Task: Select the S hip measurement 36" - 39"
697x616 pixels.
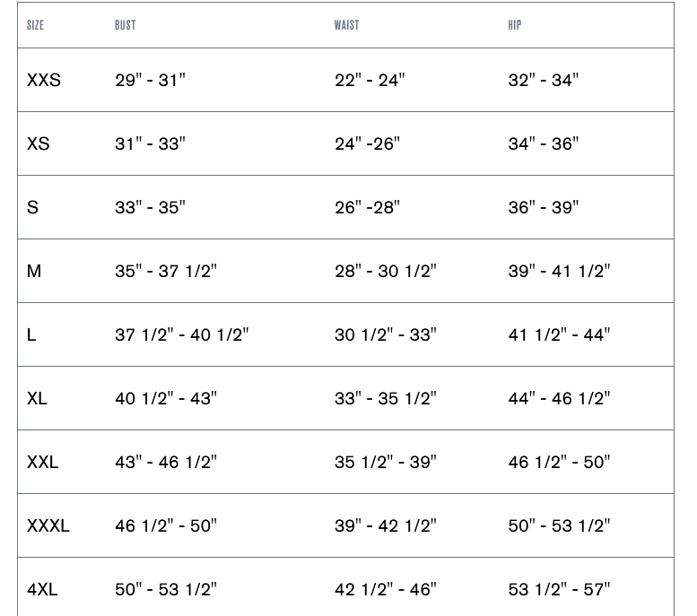Action: point(544,207)
